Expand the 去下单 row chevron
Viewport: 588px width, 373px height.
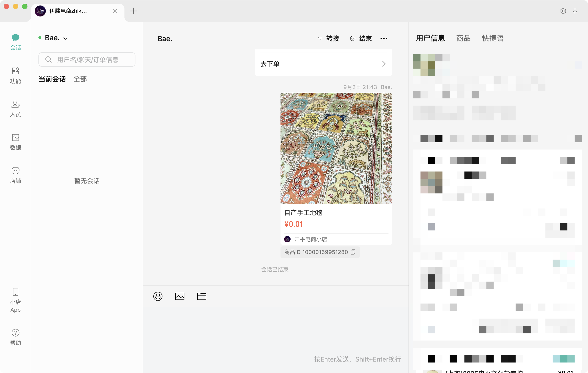coord(384,64)
